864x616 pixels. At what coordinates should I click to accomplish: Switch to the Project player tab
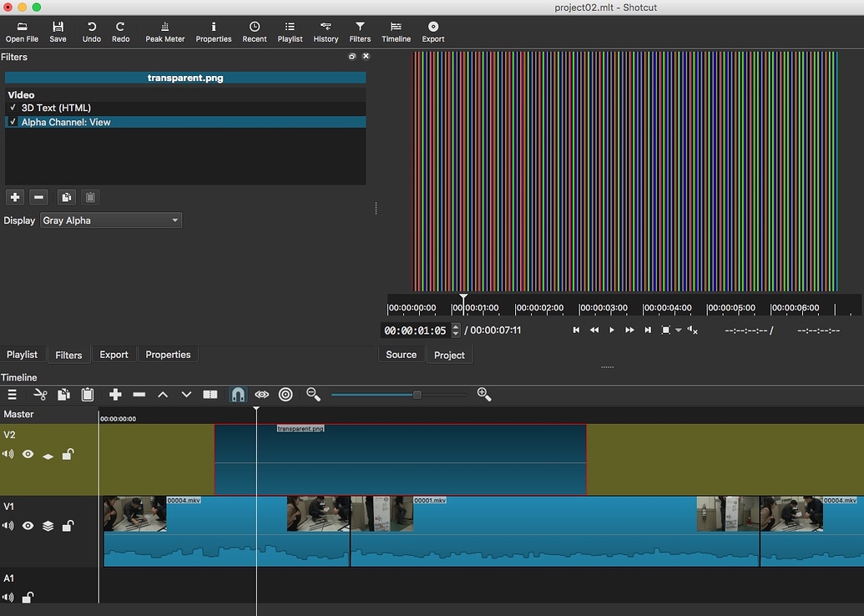(x=449, y=355)
